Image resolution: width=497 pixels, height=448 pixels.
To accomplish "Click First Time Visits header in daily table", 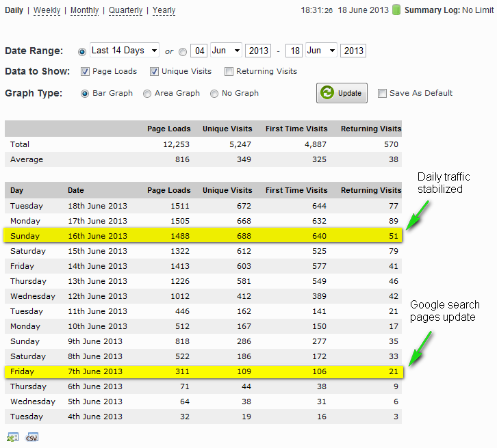I will point(296,190).
